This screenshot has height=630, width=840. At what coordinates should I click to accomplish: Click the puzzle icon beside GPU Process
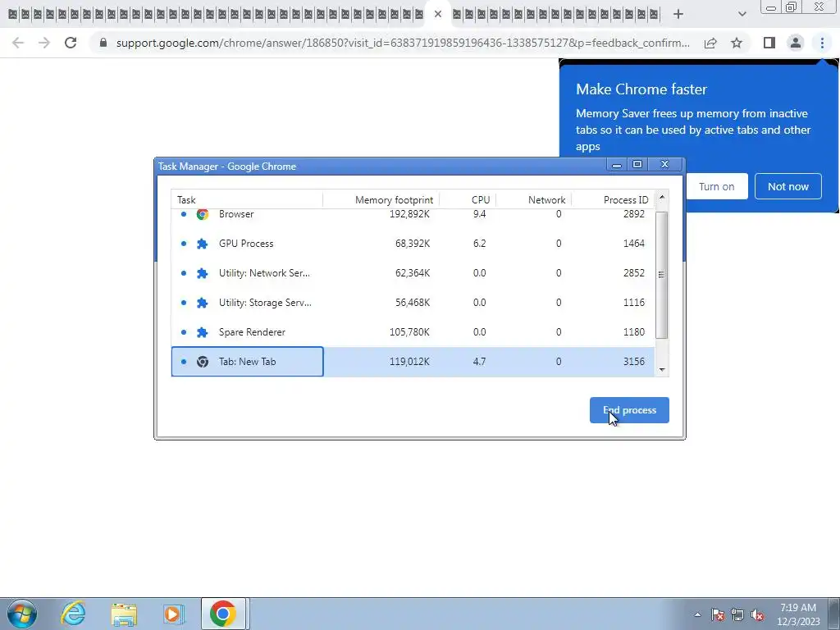(202, 244)
